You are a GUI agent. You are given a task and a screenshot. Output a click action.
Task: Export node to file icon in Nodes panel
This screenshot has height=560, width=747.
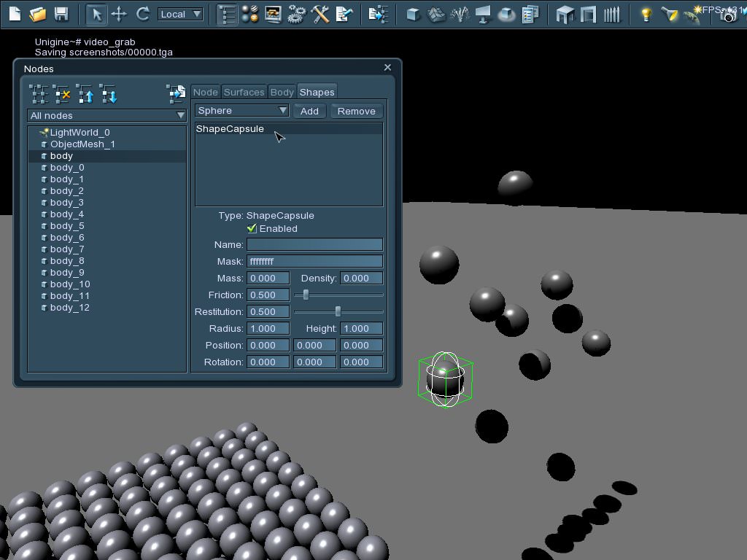[176, 94]
